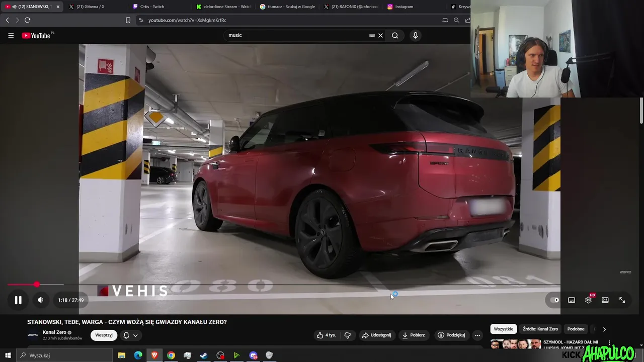Click the 'Wyszukaj' taskbar search box
This screenshot has width=644, height=362.
coord(64,355)
